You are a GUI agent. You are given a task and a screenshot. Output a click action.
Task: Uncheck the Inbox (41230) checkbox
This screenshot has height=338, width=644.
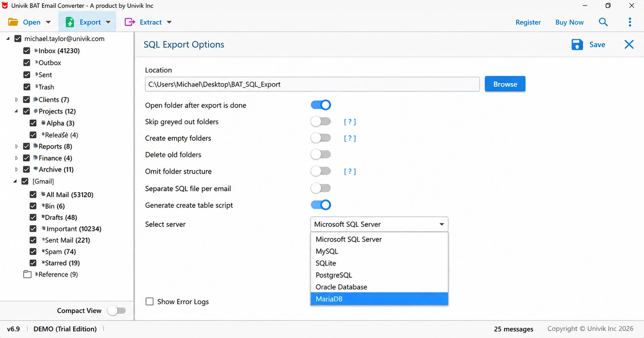coord(27,51)
